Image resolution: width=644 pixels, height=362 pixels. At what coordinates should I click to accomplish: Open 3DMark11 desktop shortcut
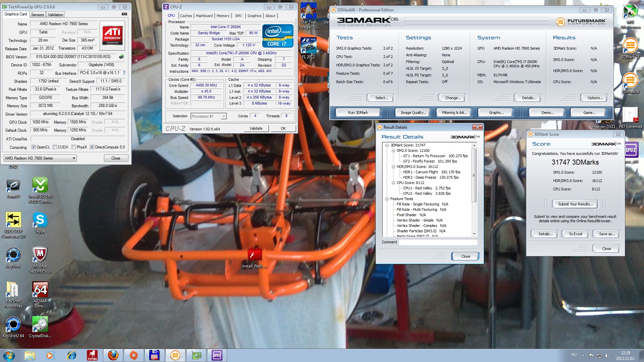(x=630, y=49)
